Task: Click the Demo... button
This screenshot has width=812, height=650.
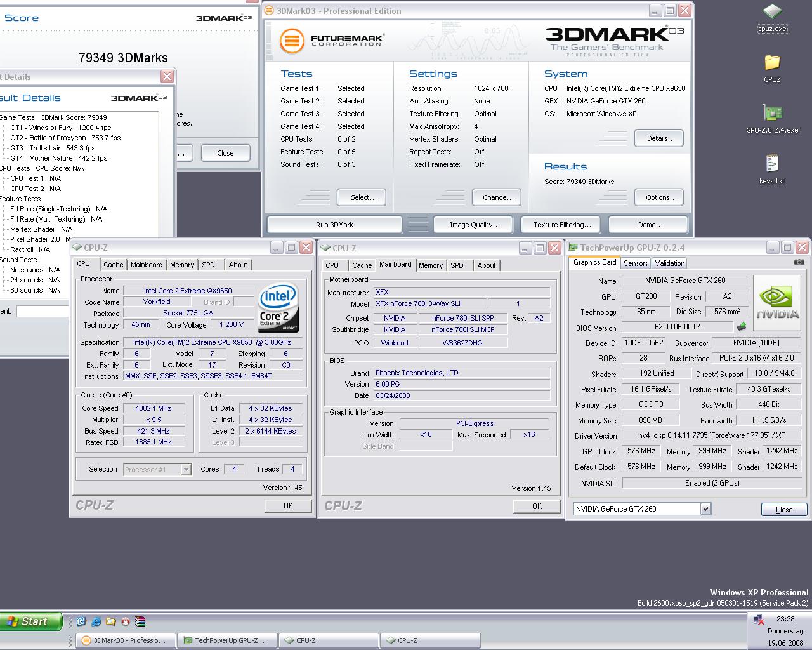Action: [650, 225]
